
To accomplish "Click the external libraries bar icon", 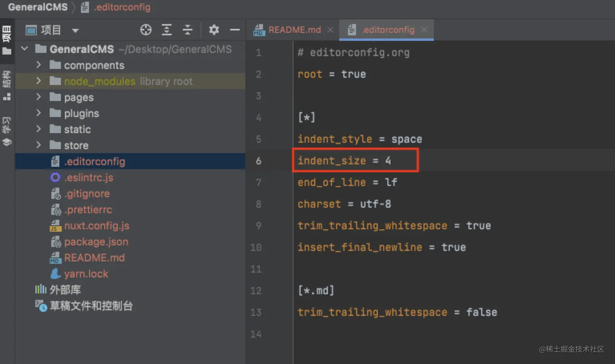I will point(41,290).
